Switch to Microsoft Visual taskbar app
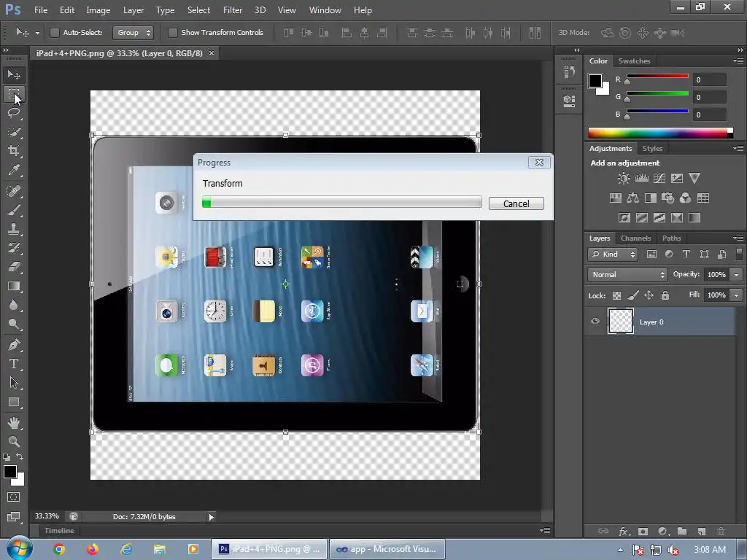Viewport: 747px width, 560px height. pos(387,549)
